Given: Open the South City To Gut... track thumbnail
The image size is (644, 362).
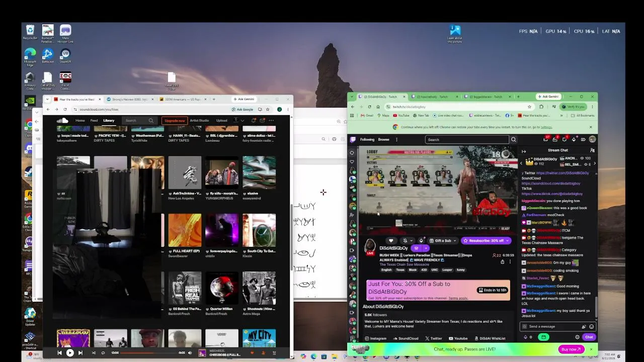Looking at the screenshot, I should [259, 230].
